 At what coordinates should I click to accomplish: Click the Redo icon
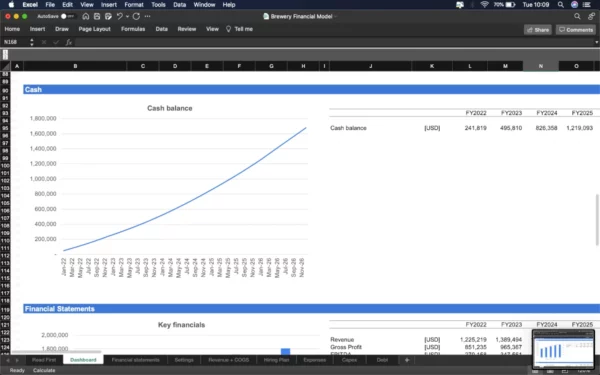click(136, 16)
